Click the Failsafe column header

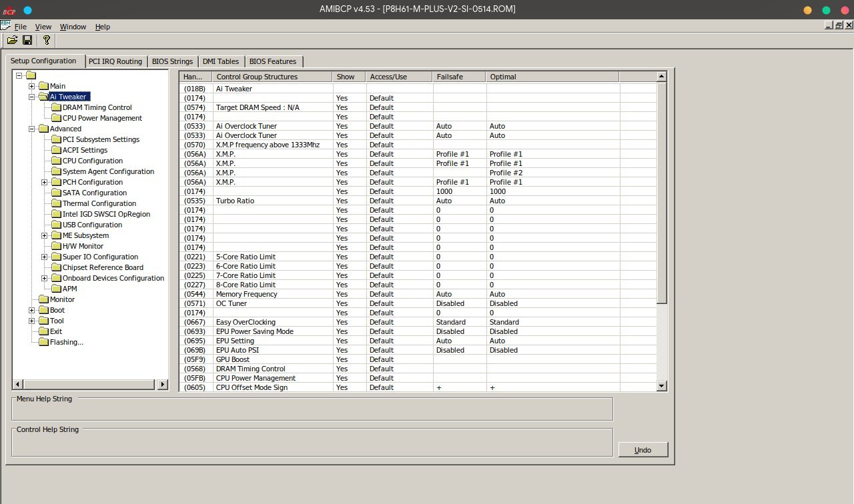[459, 77]
